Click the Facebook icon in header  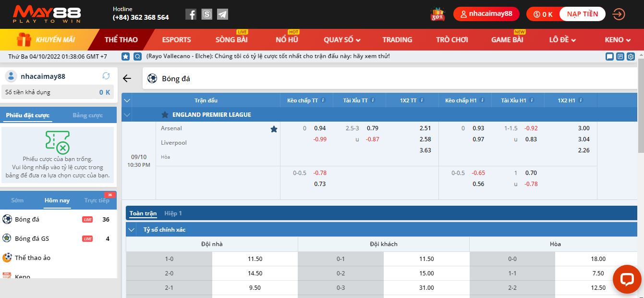tap(191, 14)
